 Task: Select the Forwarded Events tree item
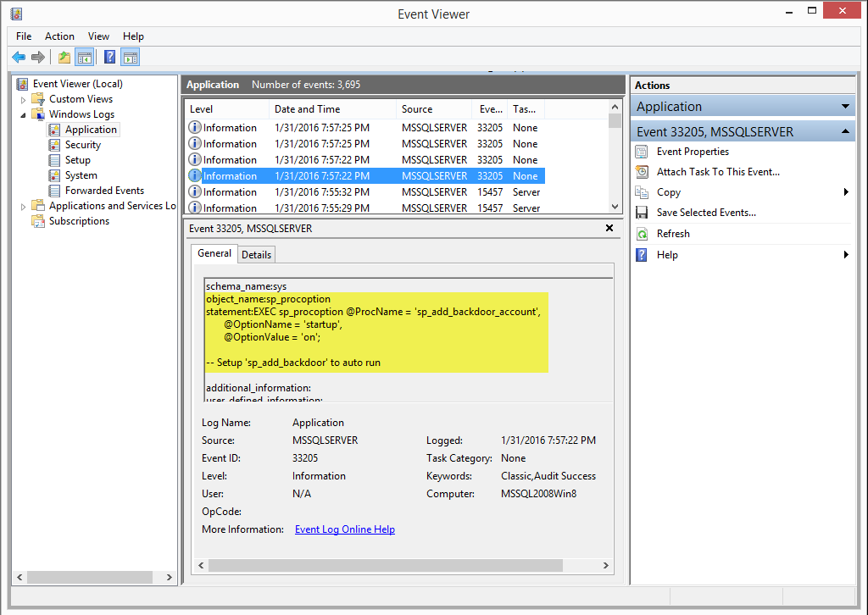pos(104,191)
